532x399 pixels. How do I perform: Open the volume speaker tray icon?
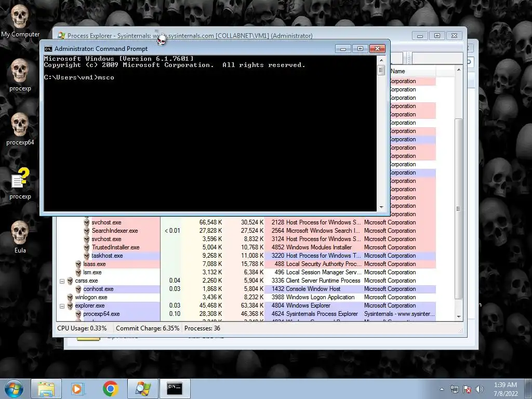coord(480,389)
